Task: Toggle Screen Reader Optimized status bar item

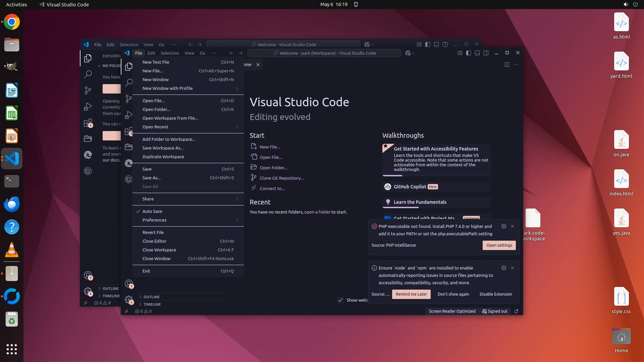Action: [452, 311]
